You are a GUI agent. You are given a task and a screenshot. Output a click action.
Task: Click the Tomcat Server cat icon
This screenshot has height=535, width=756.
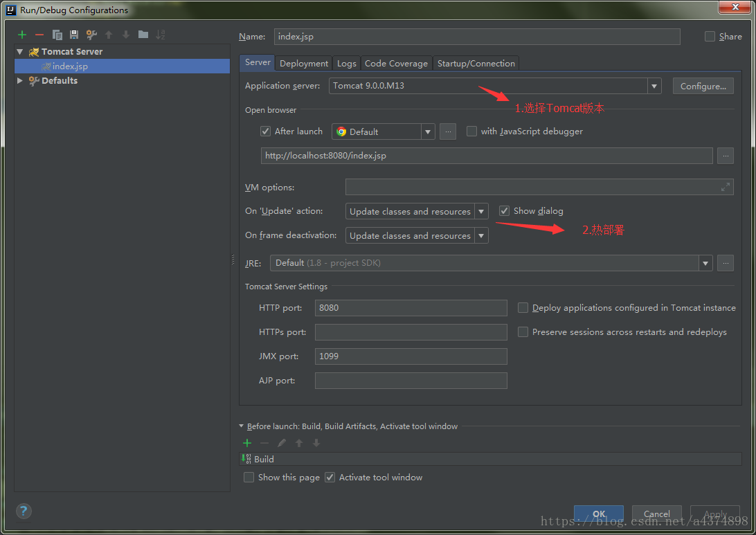click(34, 52)
